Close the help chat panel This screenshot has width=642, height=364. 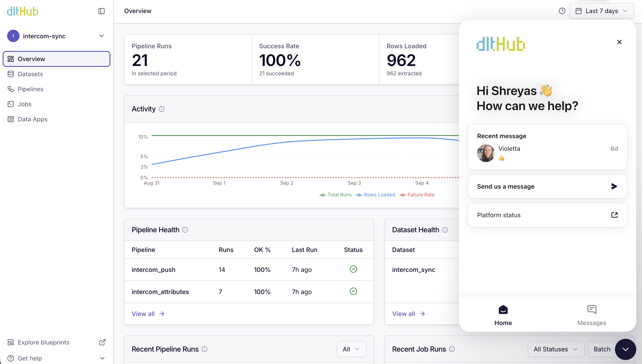(x=619, y=42)
